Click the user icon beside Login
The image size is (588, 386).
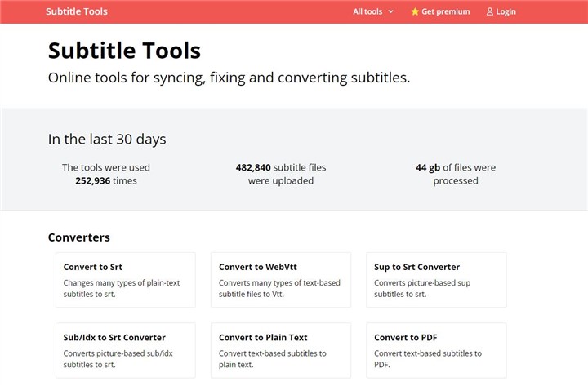pyautogui.click(x=490, y=12)
